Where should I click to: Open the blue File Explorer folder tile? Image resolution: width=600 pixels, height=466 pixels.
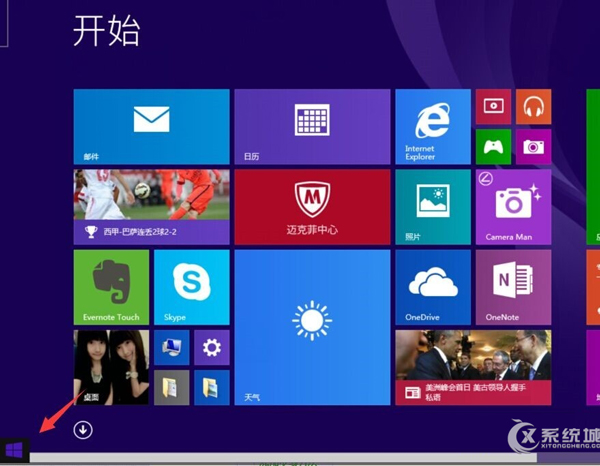pyautogui.click(x=212, y=388)
